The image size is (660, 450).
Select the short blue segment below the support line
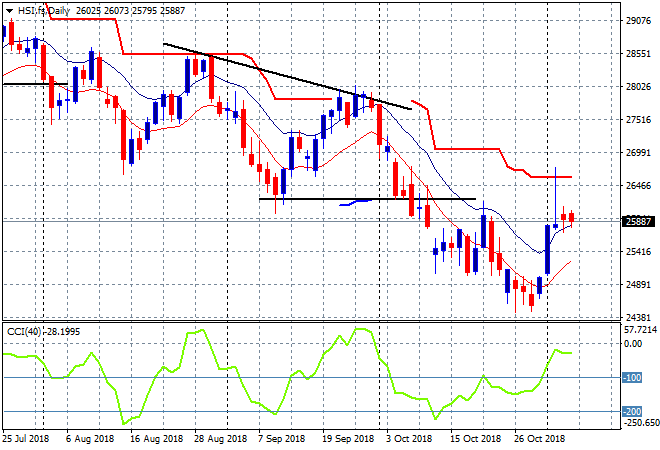pos(356,203)
